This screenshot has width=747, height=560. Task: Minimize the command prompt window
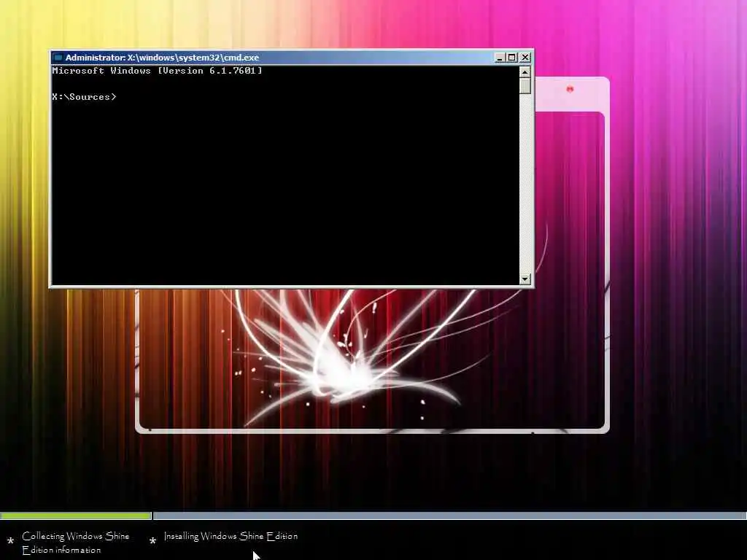[500, 58]
